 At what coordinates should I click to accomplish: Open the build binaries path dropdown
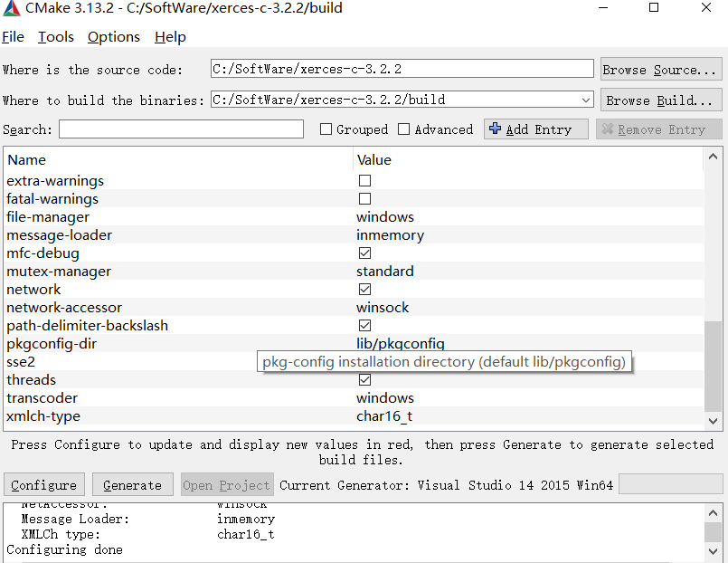(x=586, y=100)
